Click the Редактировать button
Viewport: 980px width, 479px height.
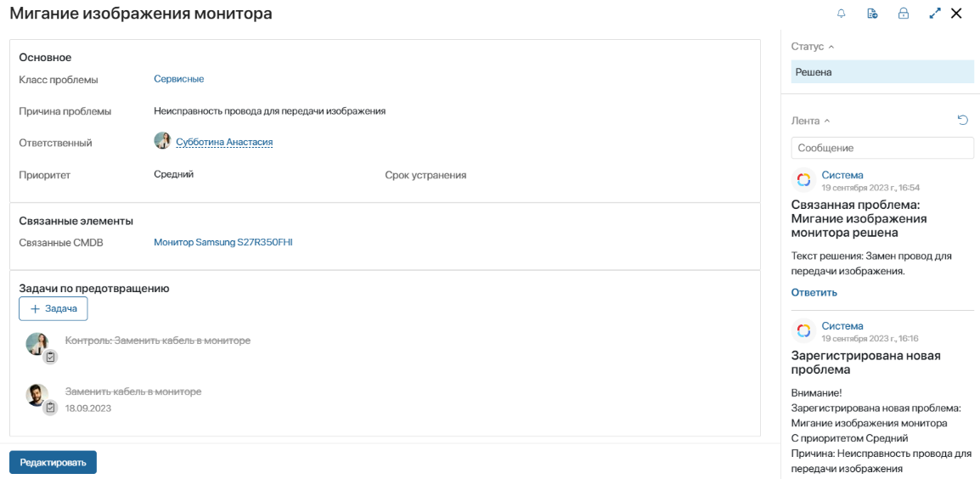54,463
